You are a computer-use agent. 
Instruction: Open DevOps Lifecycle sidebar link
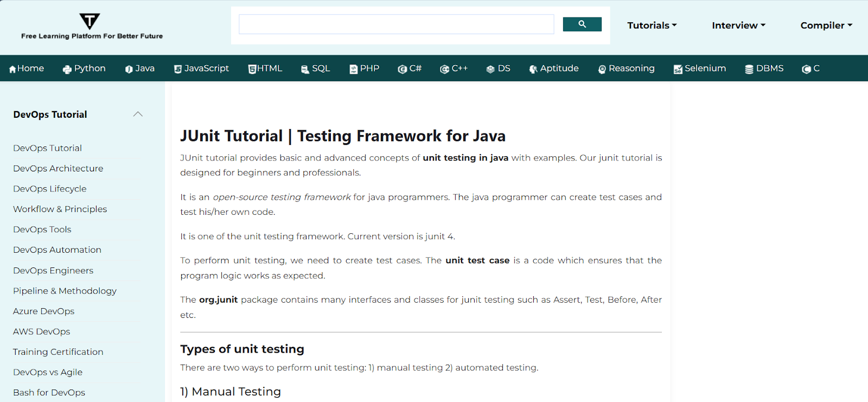(50, 189)
